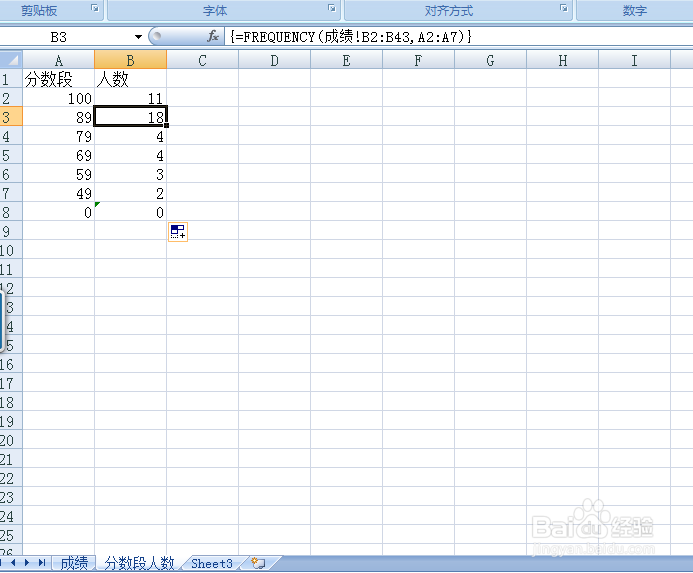
Task: Click cell A4 containing 79
Action: [58, 136]
